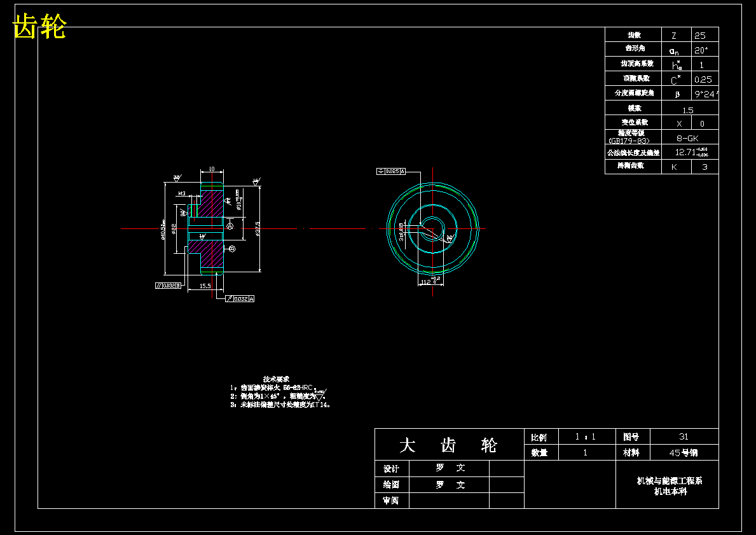This screenshot has width=756, height=535.
Task: Select designer name 罗文 in 设计 row
Action: (450, 468)
